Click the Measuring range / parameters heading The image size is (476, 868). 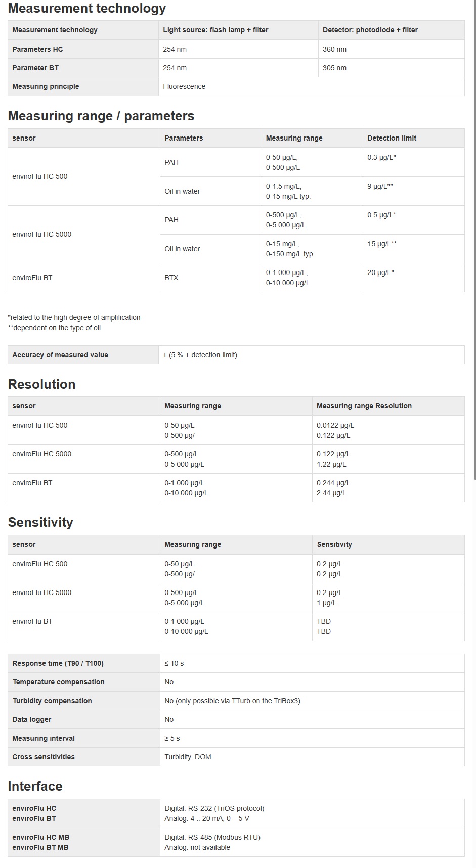pos(101,116)
